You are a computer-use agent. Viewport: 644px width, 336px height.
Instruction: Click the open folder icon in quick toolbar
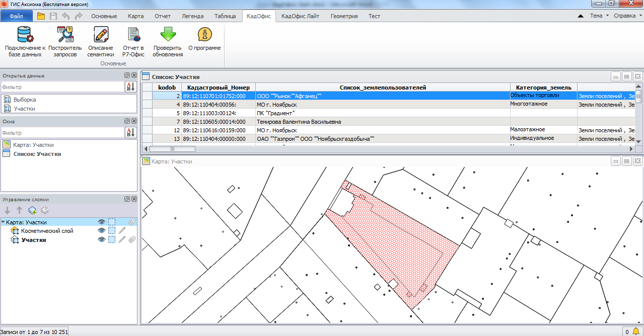pos(41,16)
